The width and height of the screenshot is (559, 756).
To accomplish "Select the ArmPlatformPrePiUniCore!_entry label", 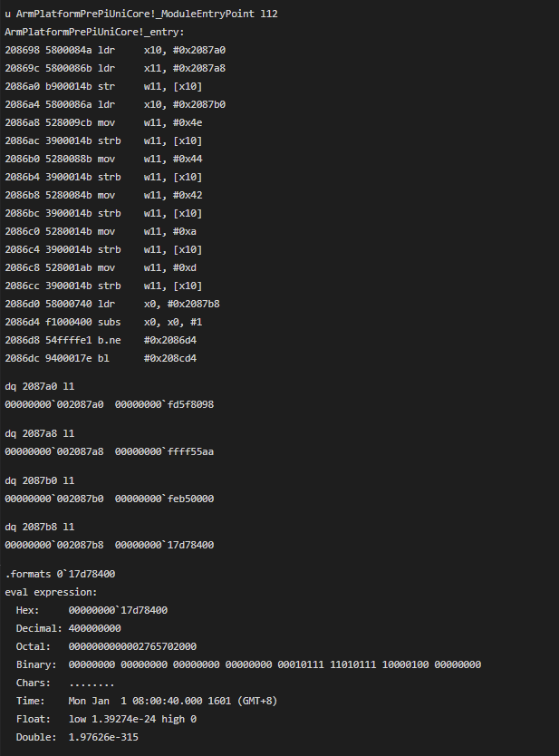I will click(x=94, y=33).
